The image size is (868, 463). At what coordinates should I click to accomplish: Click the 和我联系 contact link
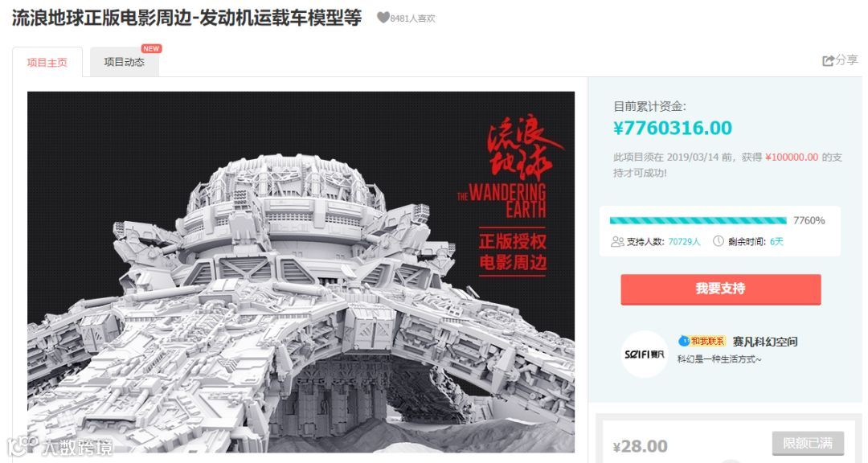coord(707,341)
